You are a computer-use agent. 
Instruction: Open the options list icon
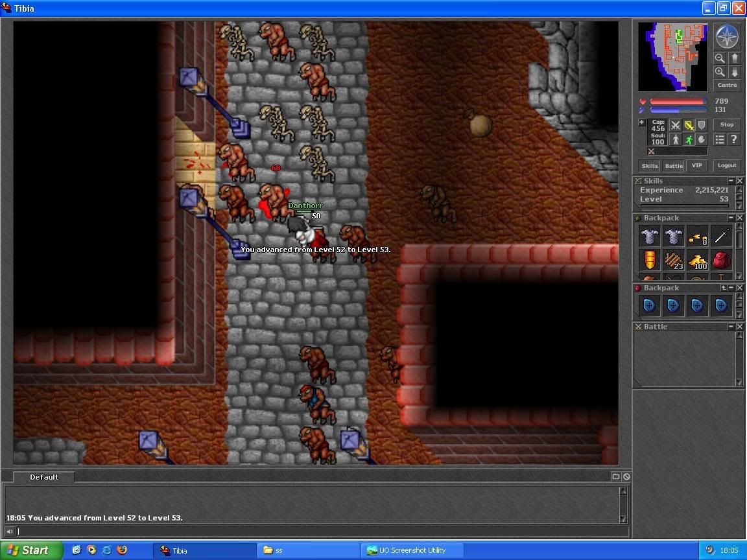click(x=720, y=139)
